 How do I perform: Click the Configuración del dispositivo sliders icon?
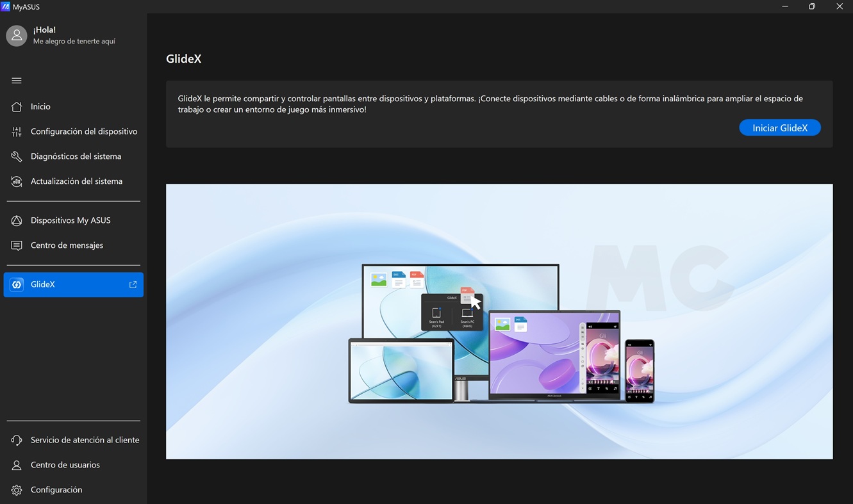pos(17,132)
